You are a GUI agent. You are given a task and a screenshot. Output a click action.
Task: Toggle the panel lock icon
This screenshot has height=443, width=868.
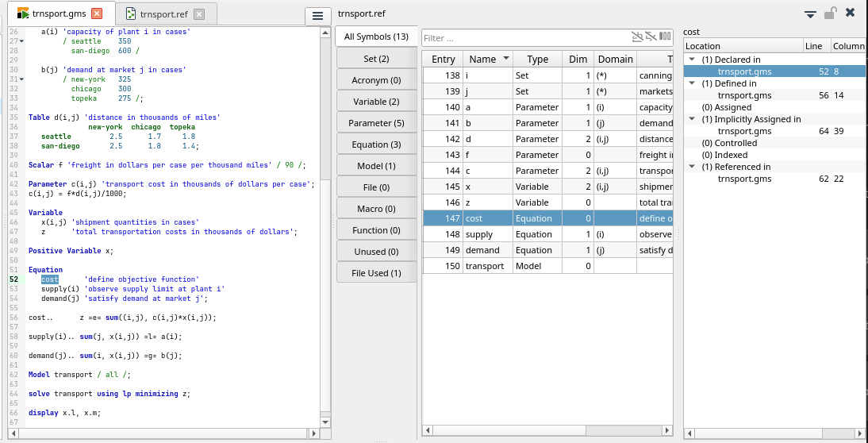click(x=830, y=13)
